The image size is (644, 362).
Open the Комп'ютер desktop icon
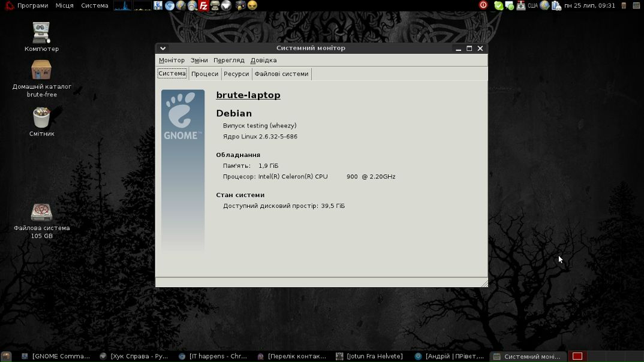pyautogui.click(x=41, y=37)
